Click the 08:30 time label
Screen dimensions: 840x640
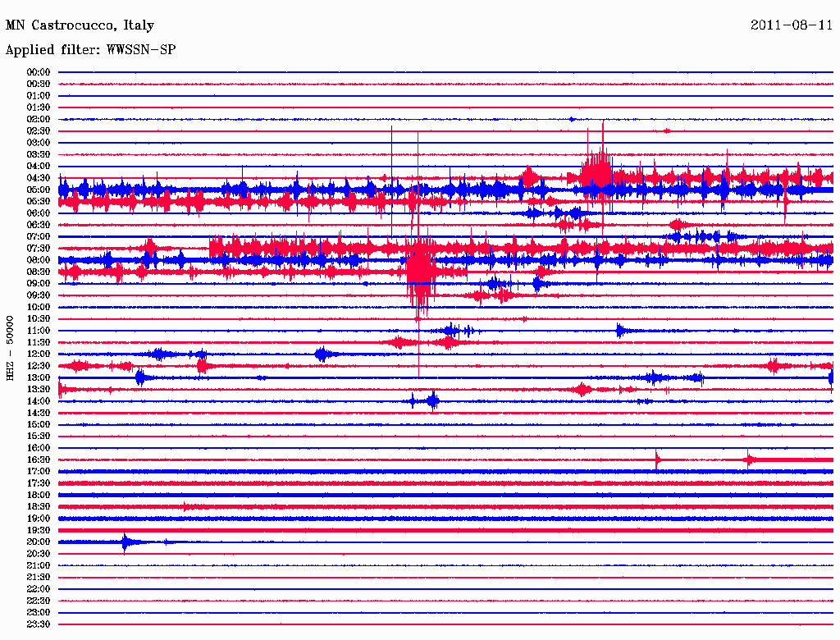coord(39,272)
